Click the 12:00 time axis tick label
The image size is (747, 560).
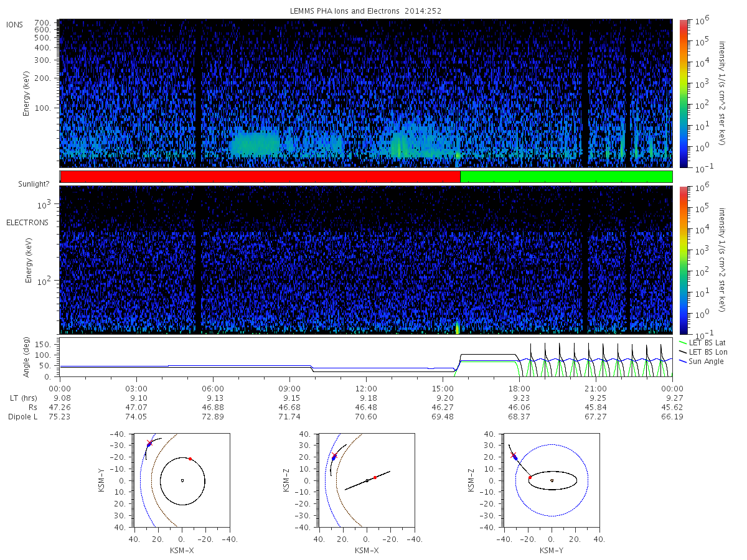pos(366,388)
